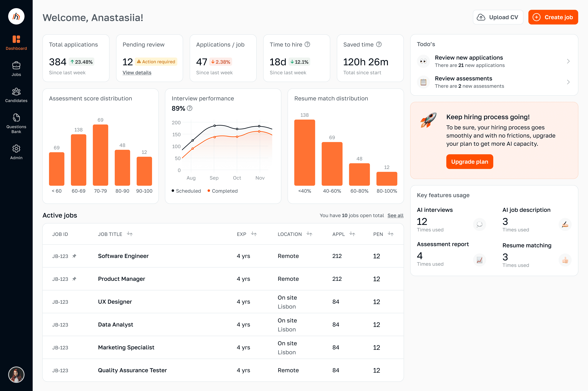
Task: Click the Upgrade plan button
Action: 469,162
